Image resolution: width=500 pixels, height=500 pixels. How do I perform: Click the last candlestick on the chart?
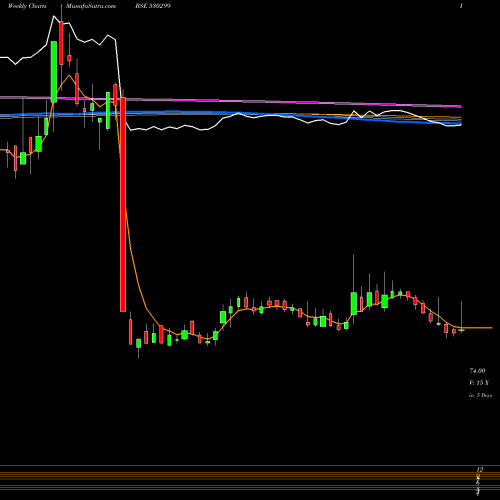pos(462,330)
